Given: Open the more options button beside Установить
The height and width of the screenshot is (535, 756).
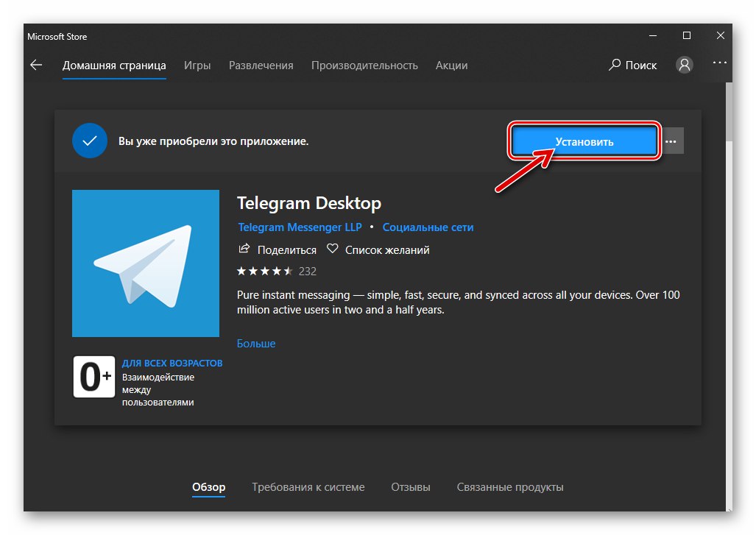Looking at the screenshot, I should (x=672, y=141).
